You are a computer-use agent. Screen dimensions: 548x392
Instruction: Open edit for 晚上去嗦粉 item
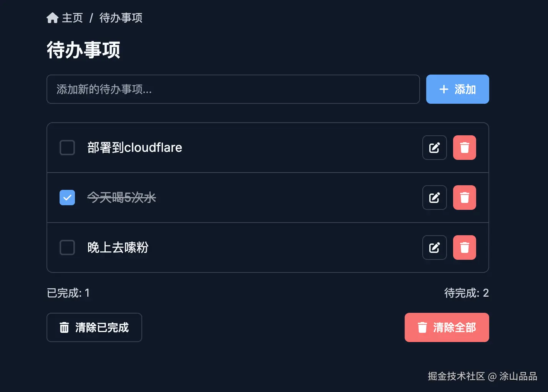(x=434, y=247)
